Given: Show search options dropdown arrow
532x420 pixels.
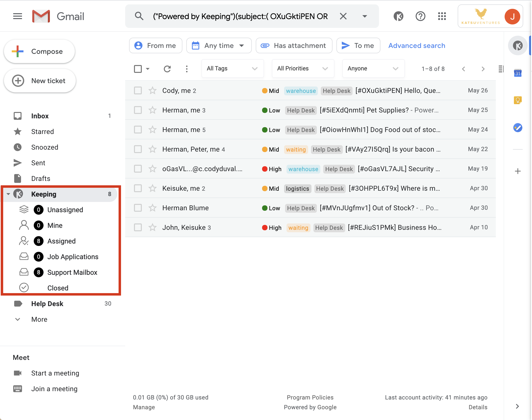Looking at the screenshot, I should pos(365,16).
